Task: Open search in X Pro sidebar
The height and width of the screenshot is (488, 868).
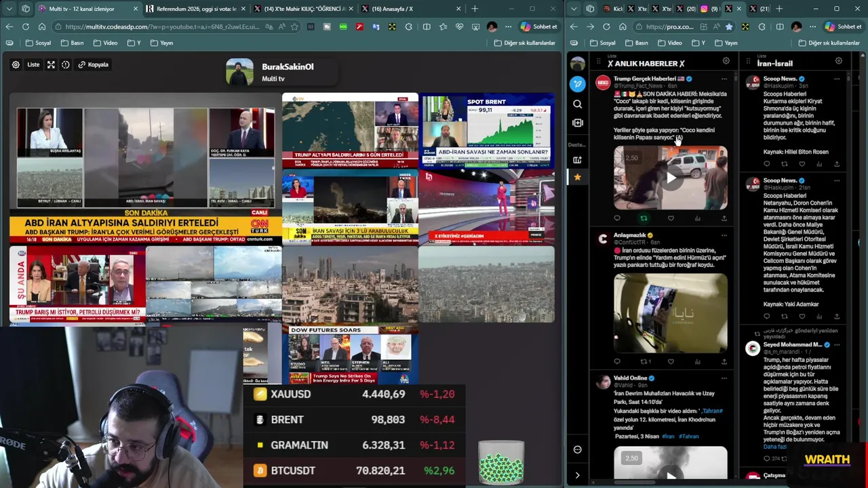Action: (x=578, y=104)
